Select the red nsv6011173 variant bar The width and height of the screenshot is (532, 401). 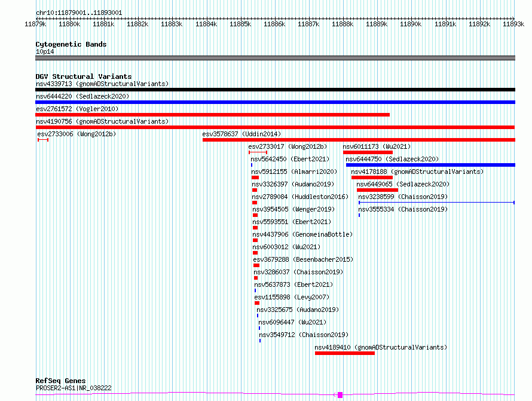(x=368, y=152)
